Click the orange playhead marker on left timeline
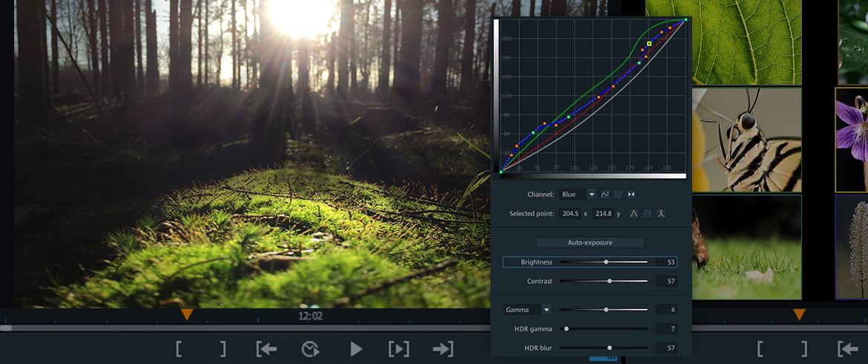Screen dimensions: 868x364 coord(187,315)
